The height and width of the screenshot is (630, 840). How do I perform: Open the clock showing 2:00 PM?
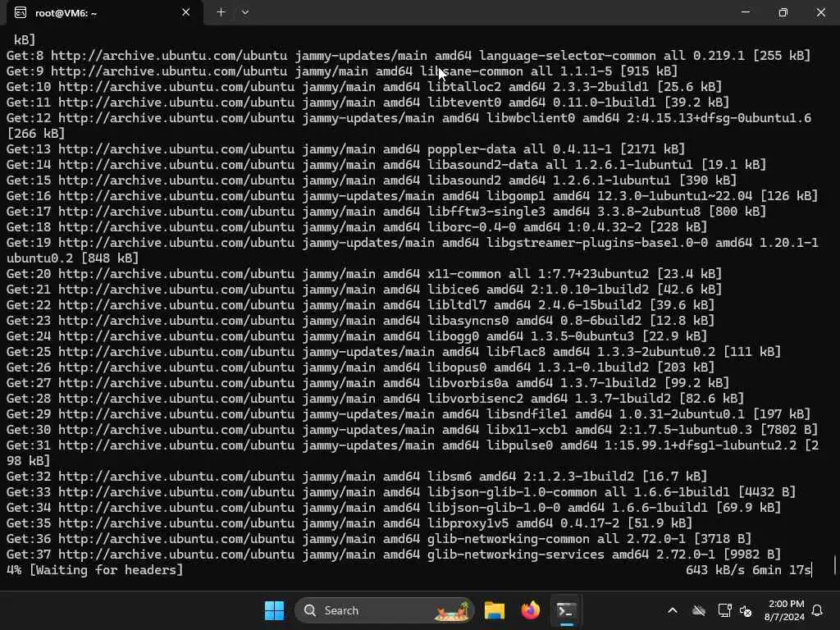pyautogui.click(x=784, y=610)
